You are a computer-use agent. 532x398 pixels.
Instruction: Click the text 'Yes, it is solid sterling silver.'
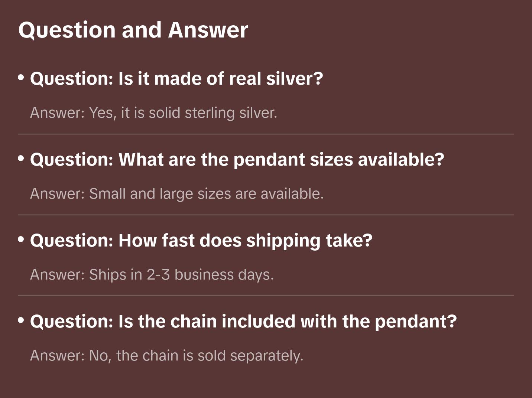(x=183, y=113)
